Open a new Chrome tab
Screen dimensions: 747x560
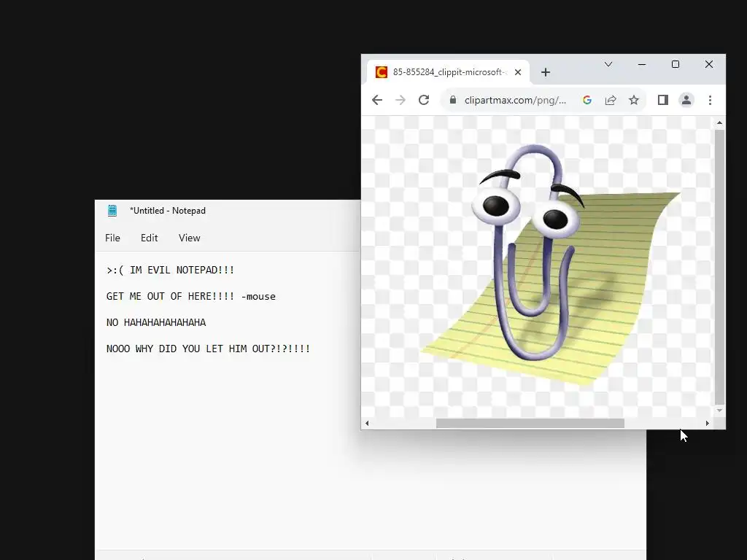(x=546, y=72)
